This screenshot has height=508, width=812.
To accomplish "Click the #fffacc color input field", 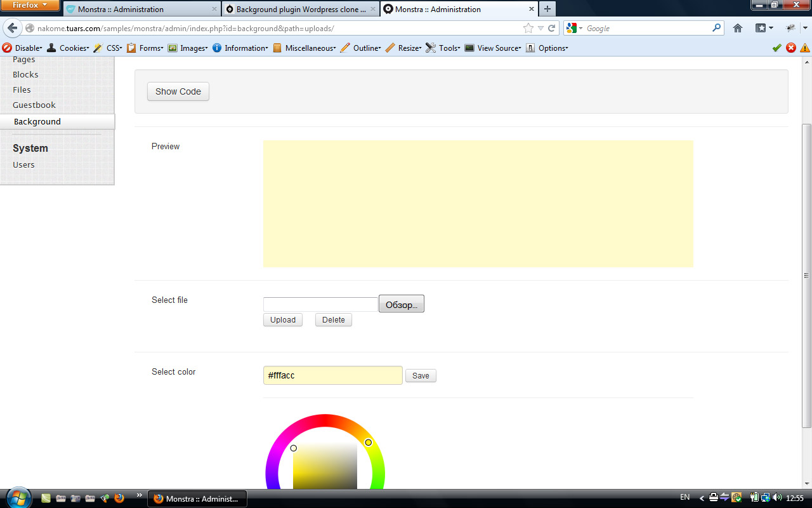I will [x=332, y=375].
